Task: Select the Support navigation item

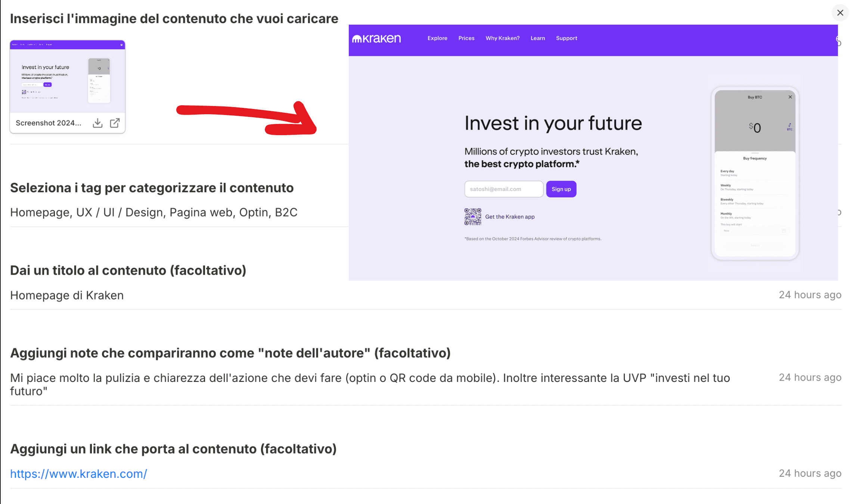Action: [x=567, y=38]
